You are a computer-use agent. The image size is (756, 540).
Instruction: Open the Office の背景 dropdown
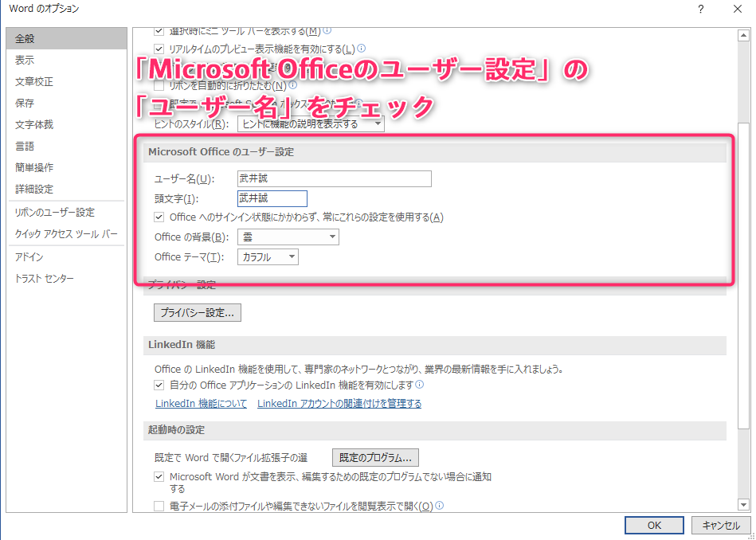tap(288, 237)
